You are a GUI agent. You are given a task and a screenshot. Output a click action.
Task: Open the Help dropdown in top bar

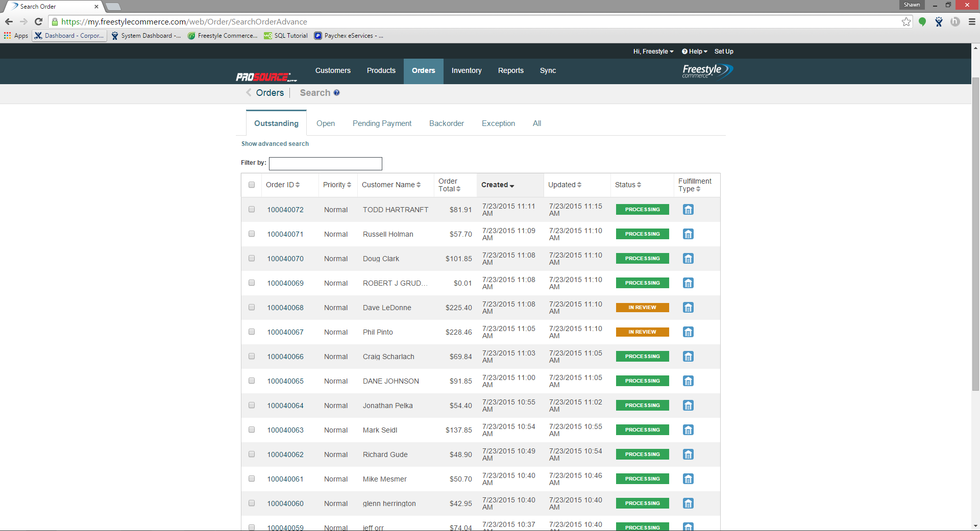[694, 51]
